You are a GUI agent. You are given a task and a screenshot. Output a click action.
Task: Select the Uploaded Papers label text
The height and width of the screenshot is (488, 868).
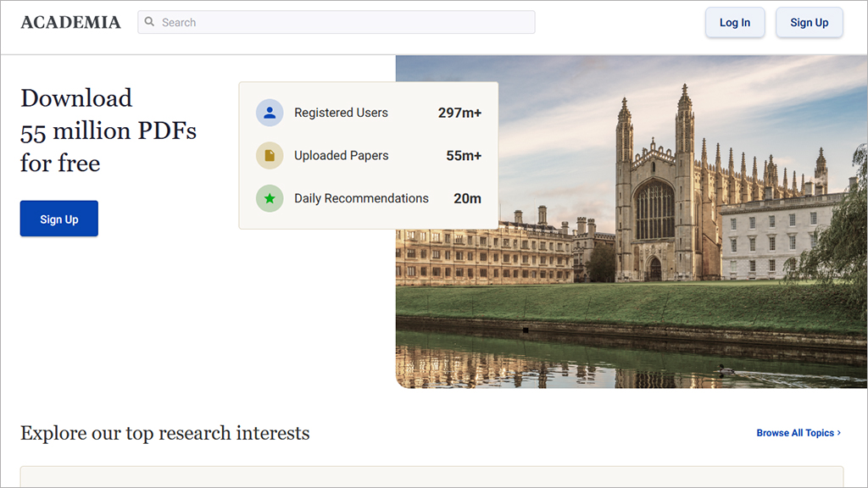[x=341, y=156]
